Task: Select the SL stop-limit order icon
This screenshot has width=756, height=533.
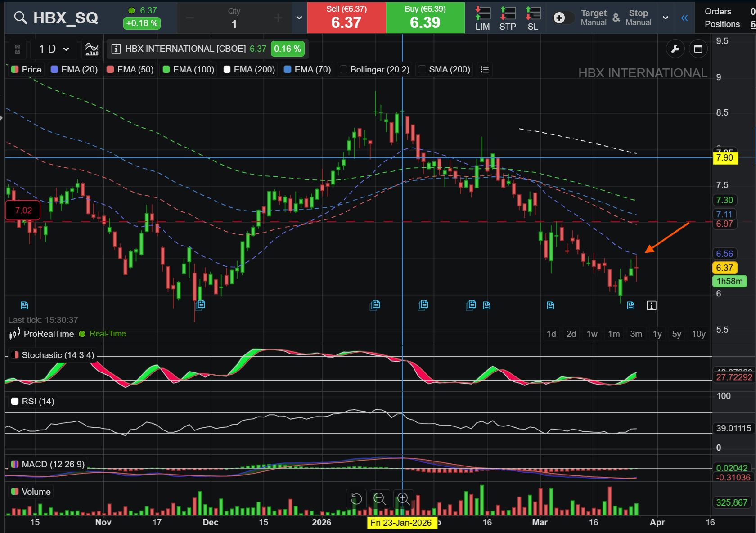Action: click(533, 18)
